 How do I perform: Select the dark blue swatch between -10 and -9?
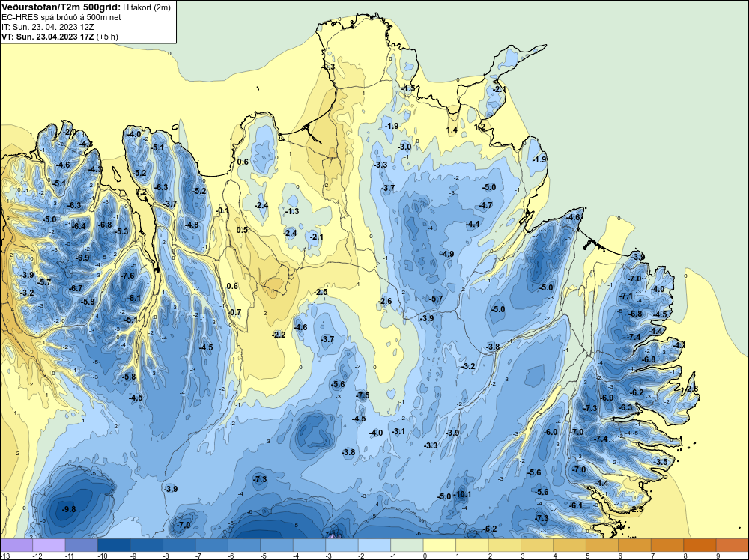coord(114,545)
